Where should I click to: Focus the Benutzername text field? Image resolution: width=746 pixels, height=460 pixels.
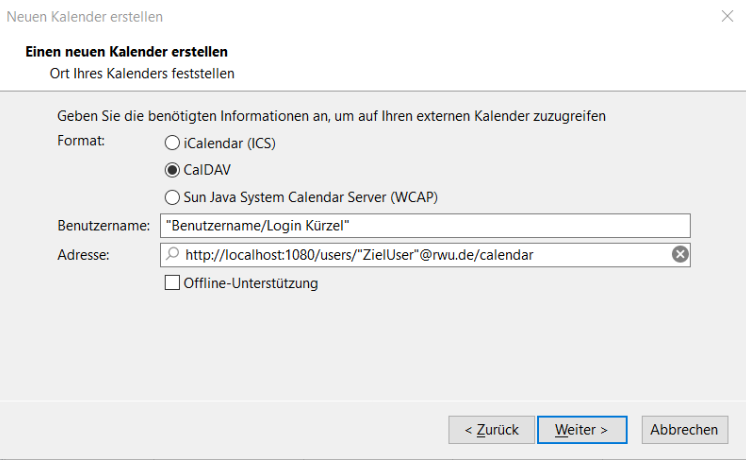424,226
